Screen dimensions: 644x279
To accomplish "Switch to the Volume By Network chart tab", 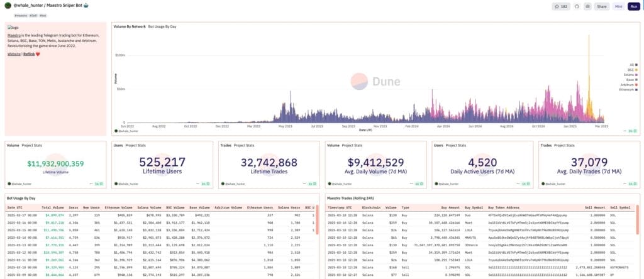I will click(130, 26).
